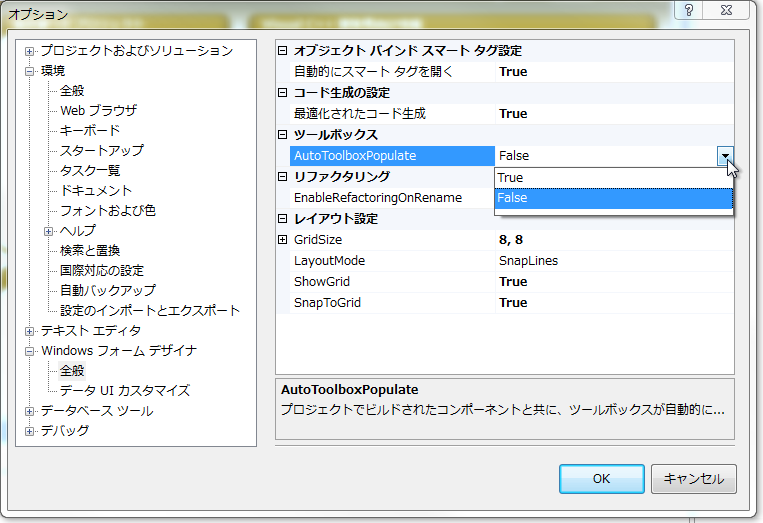Click the キャンセル button

point(693,479)
